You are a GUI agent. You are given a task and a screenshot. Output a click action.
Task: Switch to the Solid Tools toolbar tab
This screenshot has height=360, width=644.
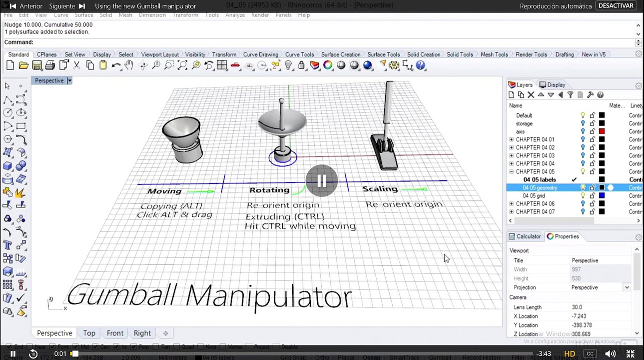point(460,54)
